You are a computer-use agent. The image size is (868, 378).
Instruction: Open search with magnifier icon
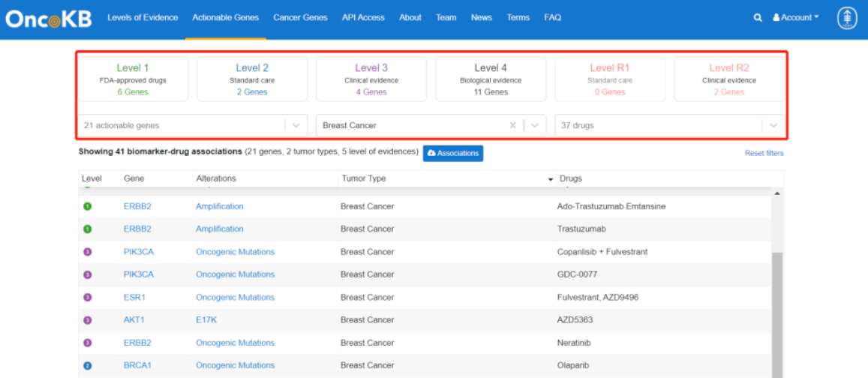[758, 18]
